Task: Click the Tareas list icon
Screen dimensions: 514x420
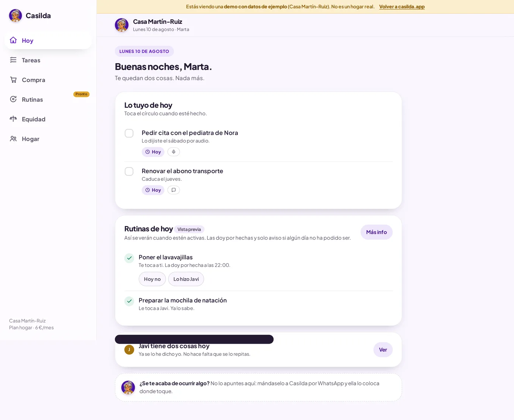Action: (x=13, y=60)
